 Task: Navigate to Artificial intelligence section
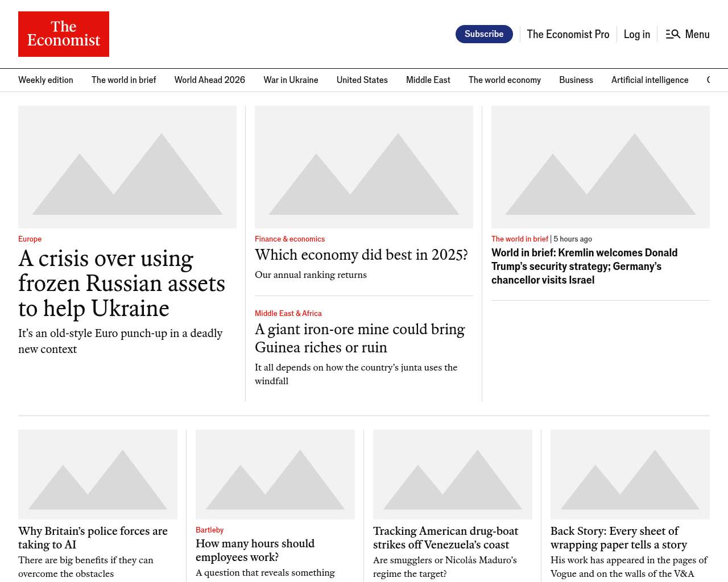point(650,80)
